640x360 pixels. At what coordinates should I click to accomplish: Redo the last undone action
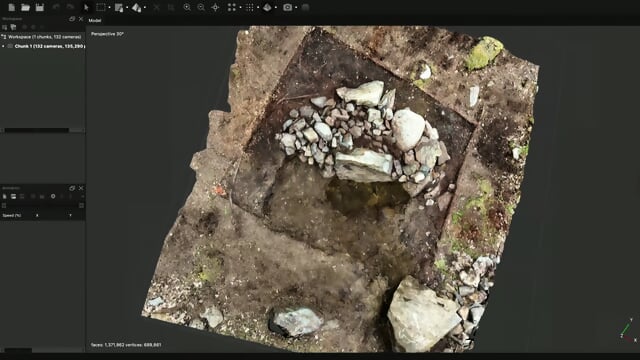[x=70, y=7]
